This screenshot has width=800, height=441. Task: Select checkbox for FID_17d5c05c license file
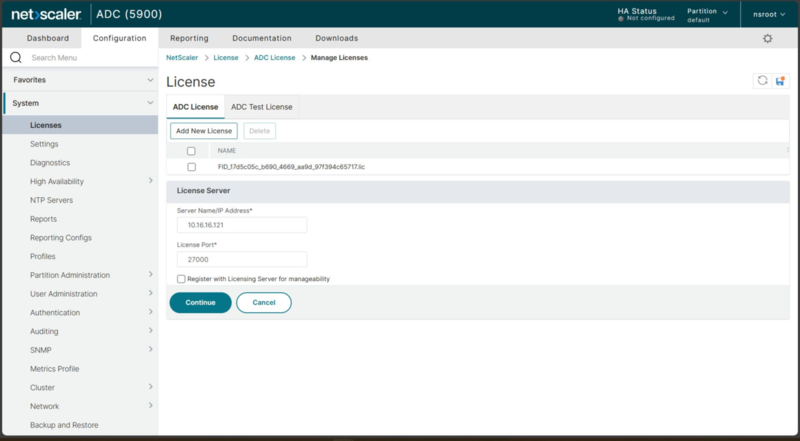point(191,167)
